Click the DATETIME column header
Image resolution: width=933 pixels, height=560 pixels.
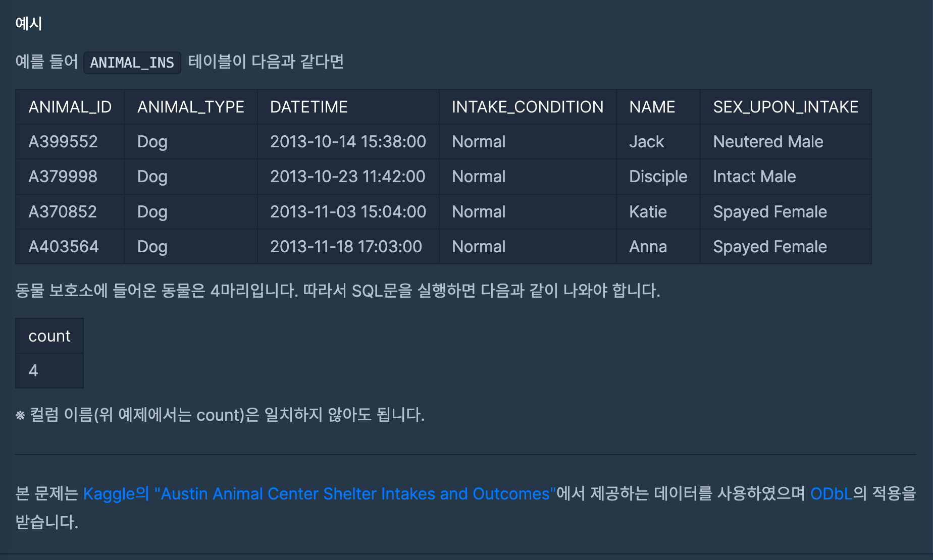tap(309, 107)
